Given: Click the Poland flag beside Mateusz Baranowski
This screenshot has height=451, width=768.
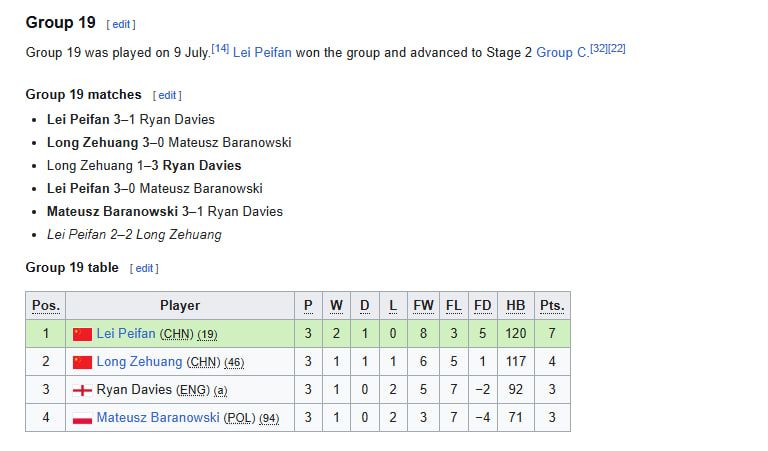Looking at the screenshot, I should point(82,419).
